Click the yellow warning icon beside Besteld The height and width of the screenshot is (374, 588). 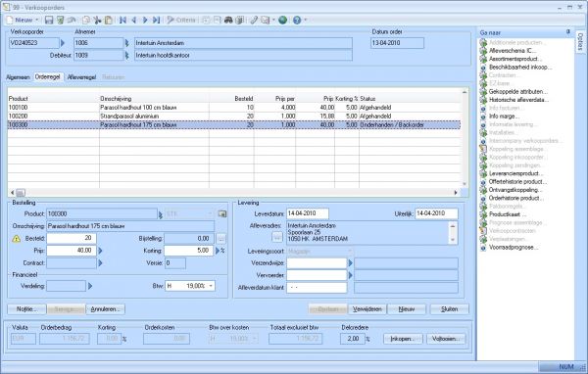point(16,238)
